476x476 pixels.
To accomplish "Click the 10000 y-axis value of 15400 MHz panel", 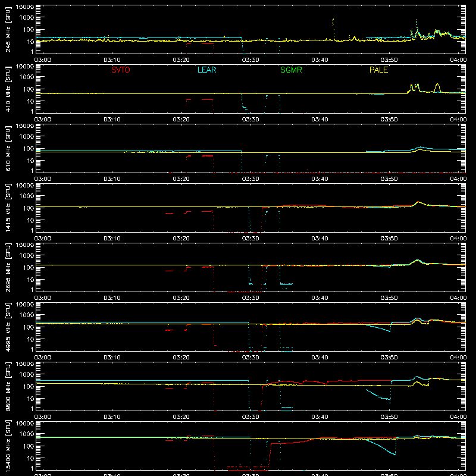I will coord(25,424).
